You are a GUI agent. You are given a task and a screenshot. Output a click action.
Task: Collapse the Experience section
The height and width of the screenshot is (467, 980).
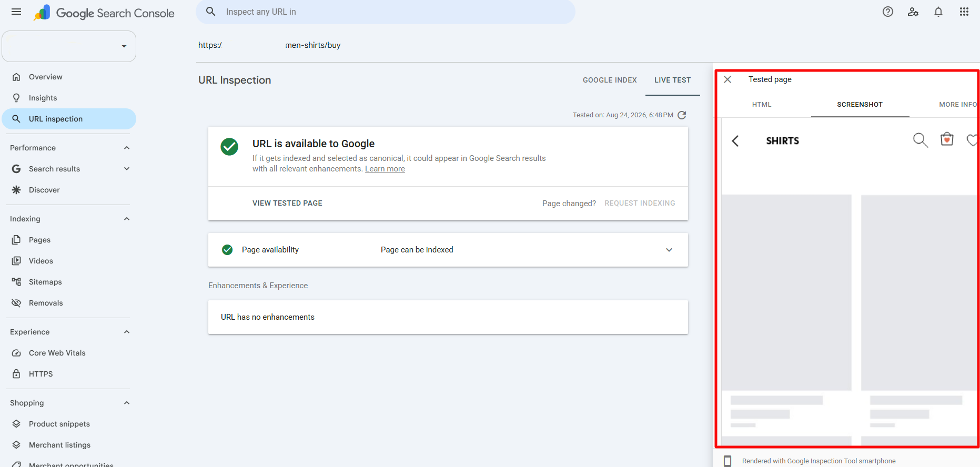coord(127,332)
